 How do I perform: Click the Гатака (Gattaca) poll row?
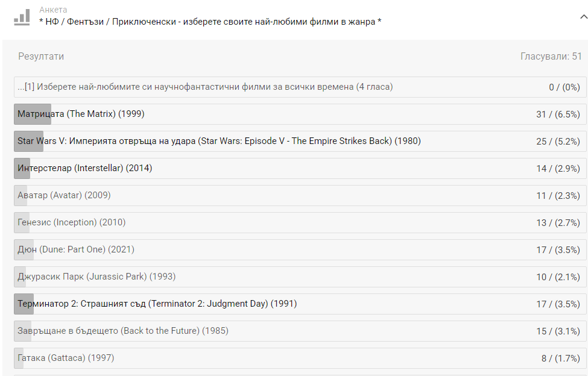[66, 358]
